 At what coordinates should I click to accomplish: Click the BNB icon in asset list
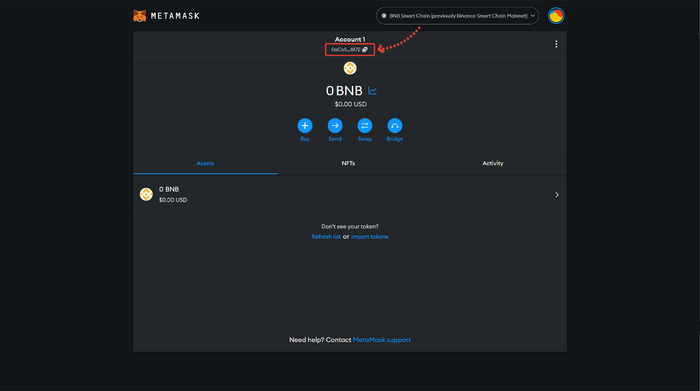146,194
